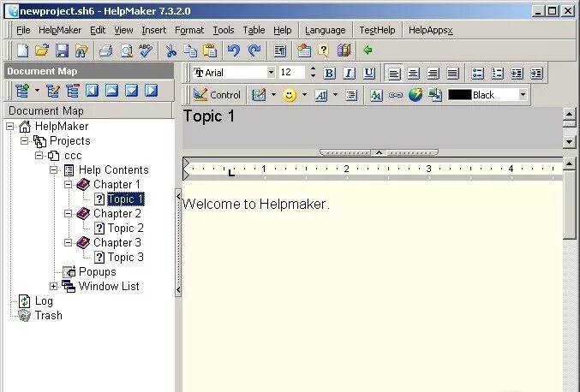This screenshot has height=392, width=580.
Task: Expand the Window List node
Action: coord(53,287)
